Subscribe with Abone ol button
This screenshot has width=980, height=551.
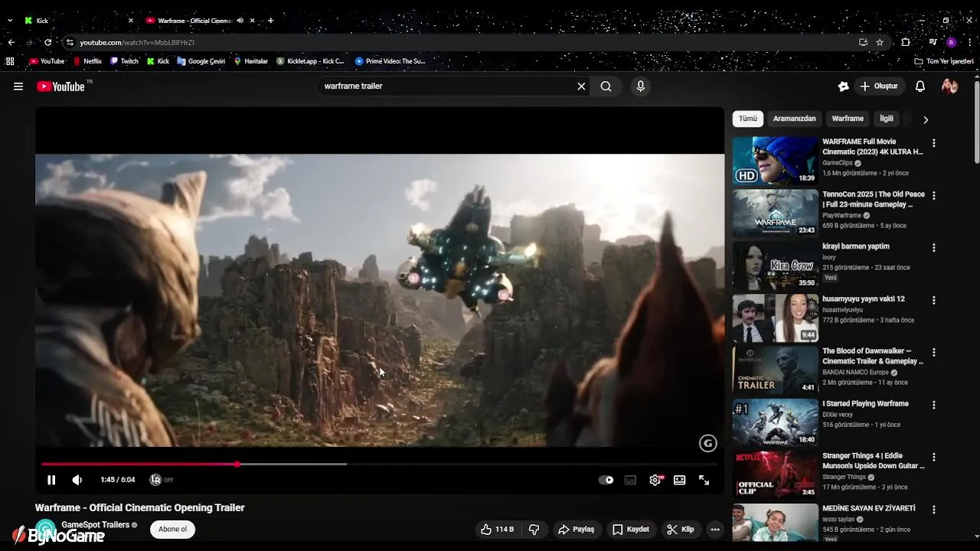[x=172, y=530]
